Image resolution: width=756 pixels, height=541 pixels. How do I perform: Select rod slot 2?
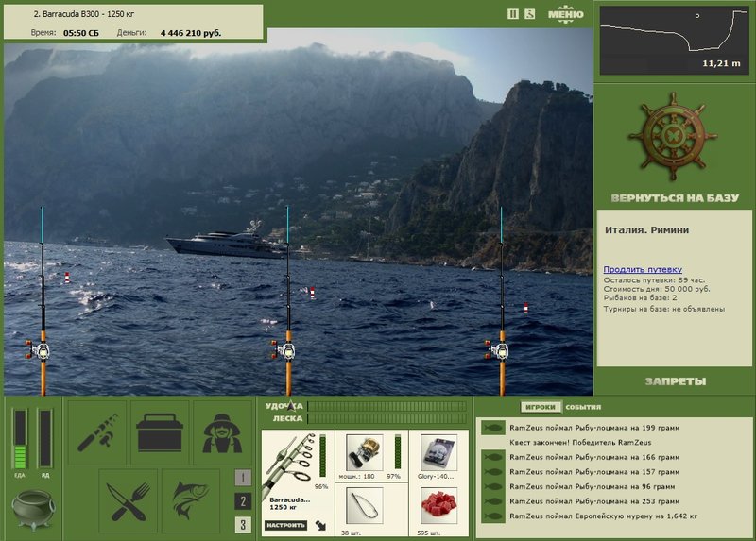[243, 501]
